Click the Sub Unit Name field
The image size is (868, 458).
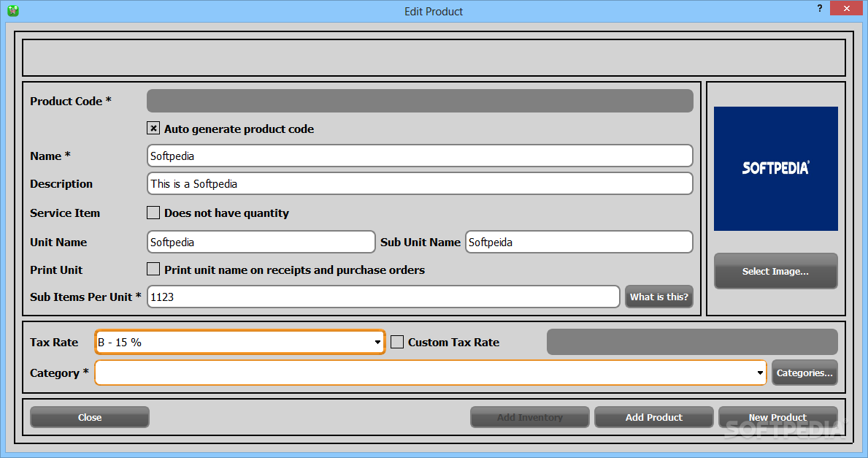coord(579,242)
